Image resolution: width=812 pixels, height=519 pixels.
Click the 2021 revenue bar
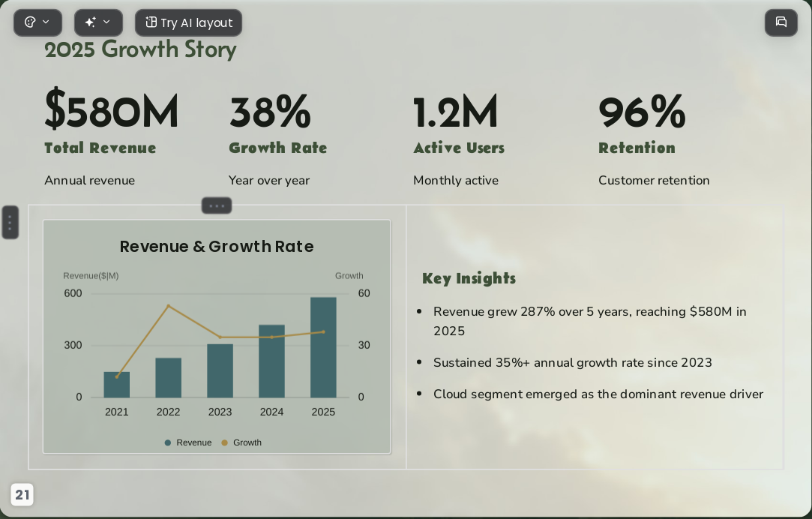pyautogui.click(x=116, y=385)
